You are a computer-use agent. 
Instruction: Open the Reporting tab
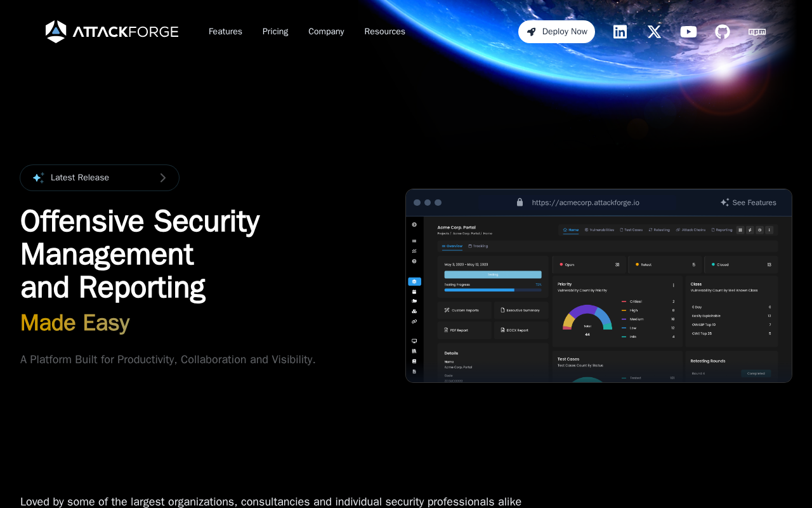[722, 230]
